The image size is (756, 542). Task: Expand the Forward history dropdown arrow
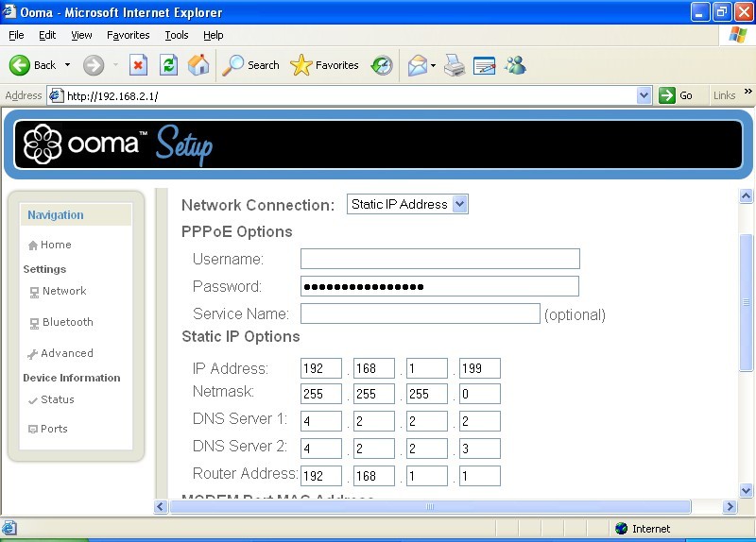115,64
